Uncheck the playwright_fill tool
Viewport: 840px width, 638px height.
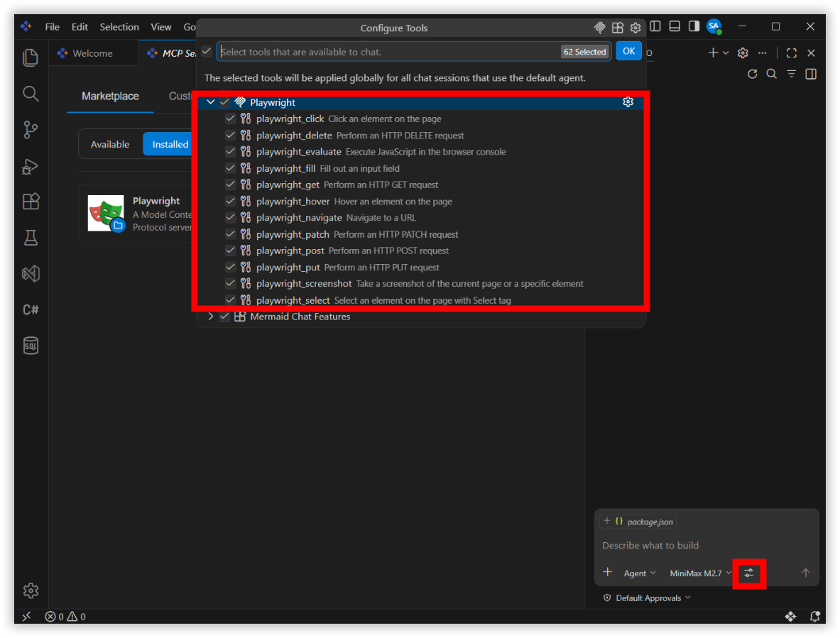[x=230, y=168]
